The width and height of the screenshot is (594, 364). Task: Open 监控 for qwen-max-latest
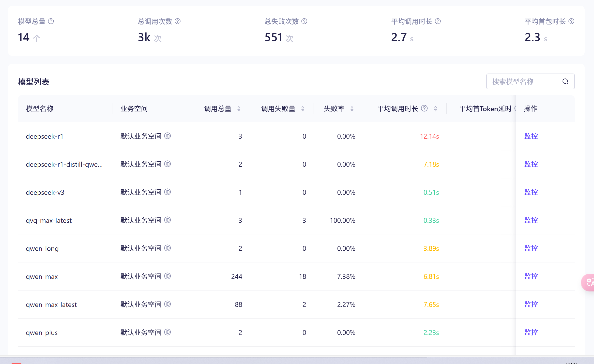pyautogui.click(x=531, y=304)
